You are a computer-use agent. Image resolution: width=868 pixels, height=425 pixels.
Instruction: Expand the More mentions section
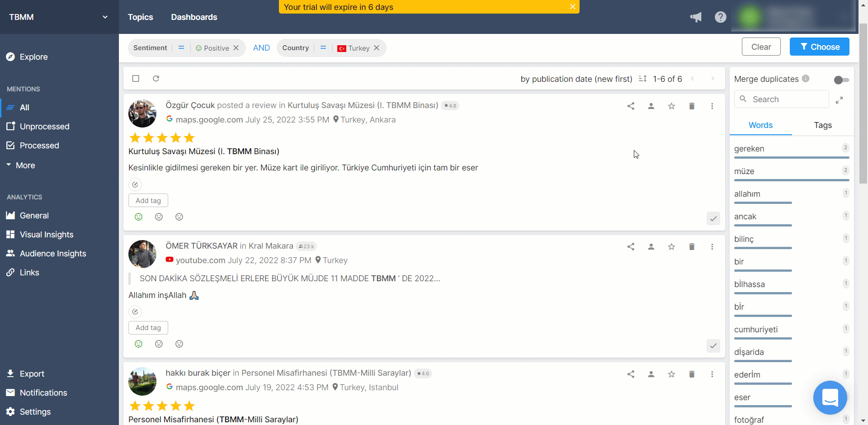[x=21, y=165]
